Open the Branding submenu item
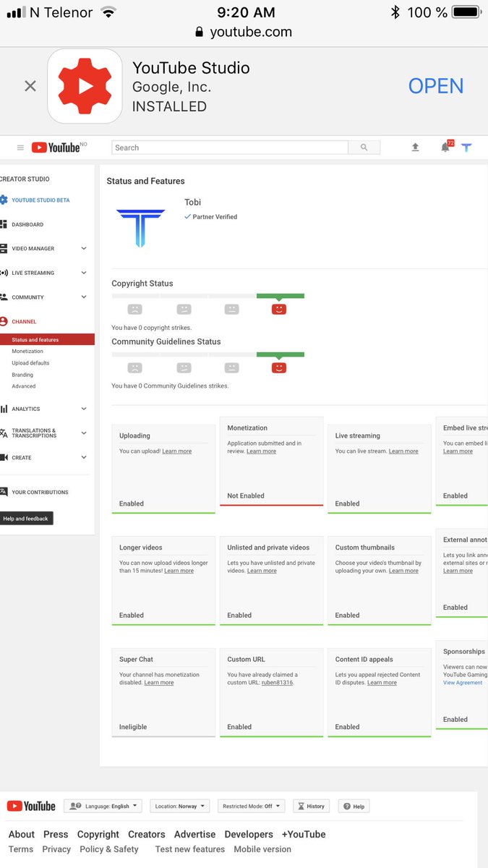 (x=22, y=375)
